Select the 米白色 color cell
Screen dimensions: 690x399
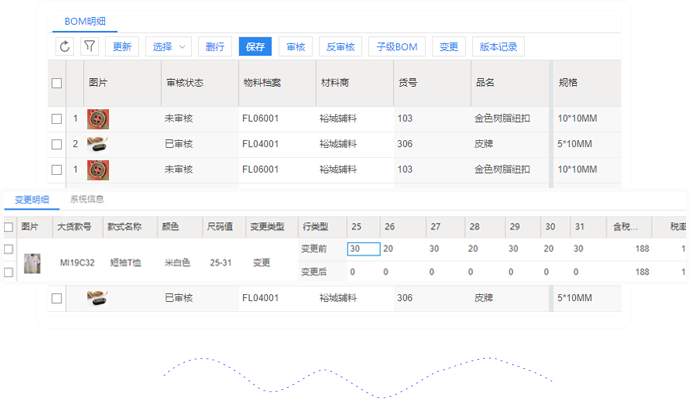[177, 263]
